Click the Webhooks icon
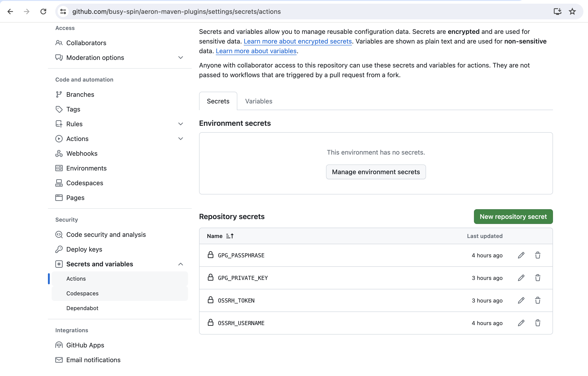588x376 pixels. [x=59, y=153]
